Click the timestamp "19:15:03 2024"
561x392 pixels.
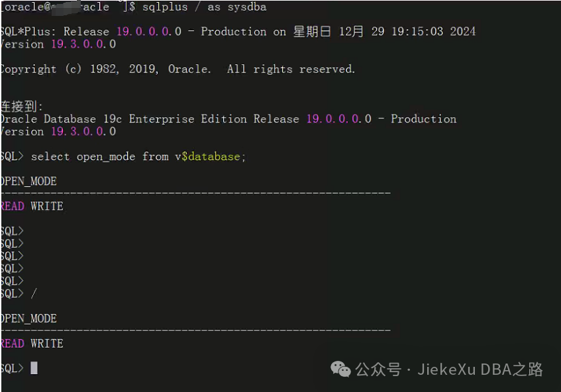[x=434, y=32]
